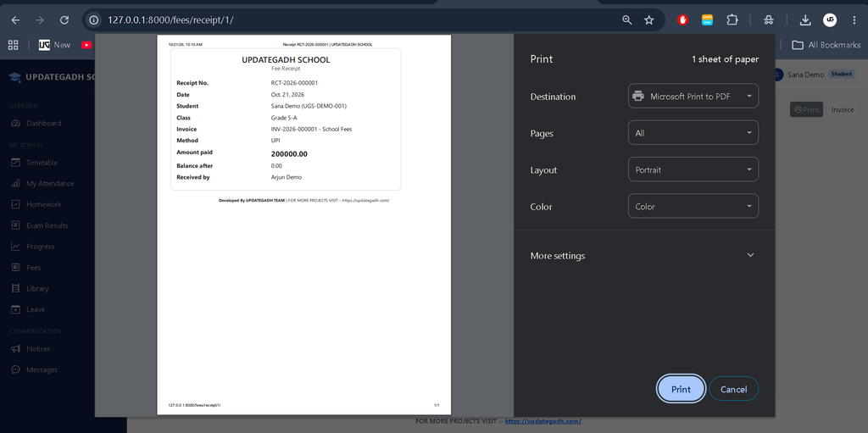Viewport: 868px width, 433px height.
Task: Click the Messages chat bubble icon
Action: click(x=15, y=370)
